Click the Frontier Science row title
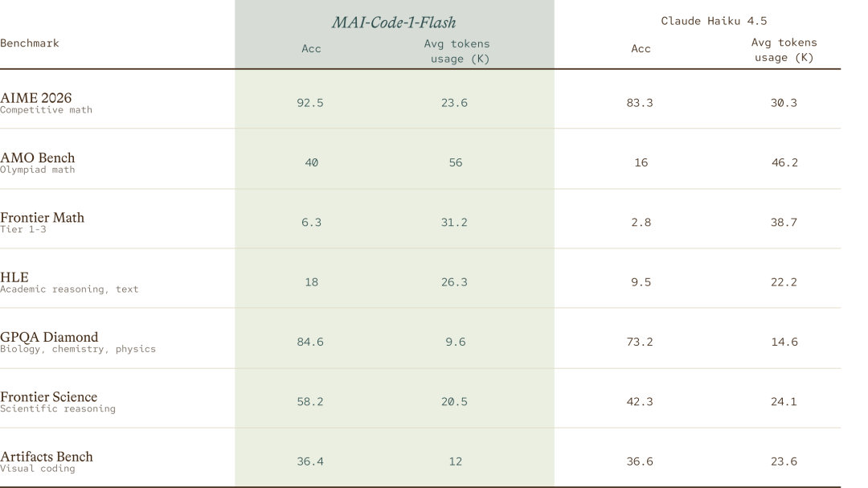The image size is (868, 488). tap(49, 396)
